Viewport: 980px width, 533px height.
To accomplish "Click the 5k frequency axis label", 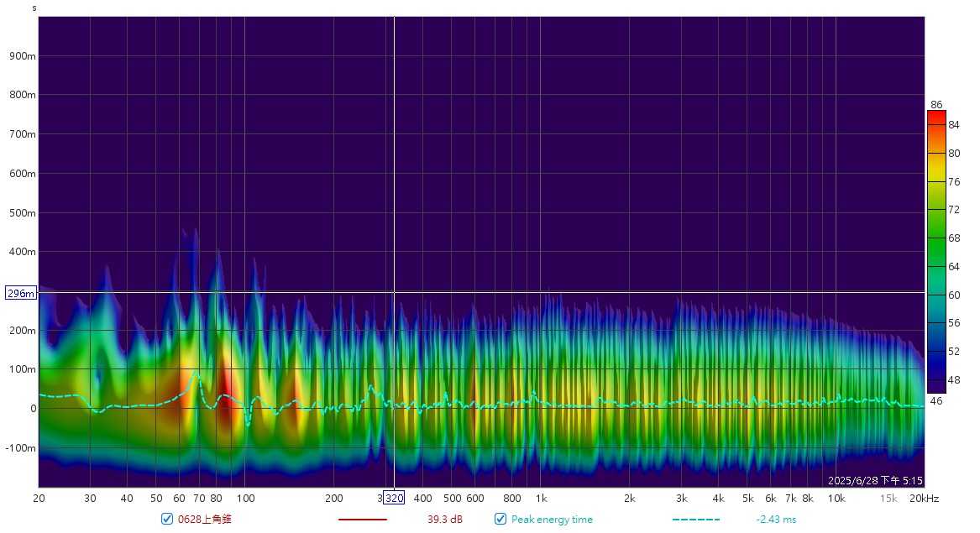I will click(x=747, y=498).
